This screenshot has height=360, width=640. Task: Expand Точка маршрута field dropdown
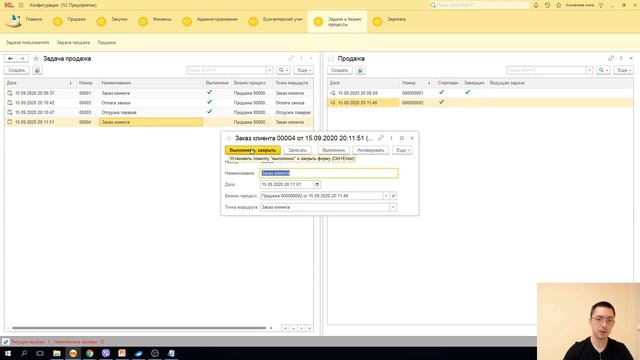393,207
